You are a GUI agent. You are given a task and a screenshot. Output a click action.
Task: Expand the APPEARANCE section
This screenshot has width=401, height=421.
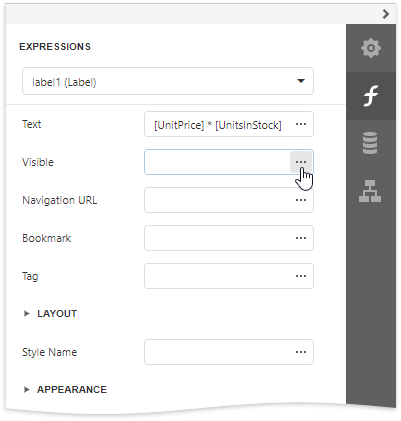pyautogui.click(x=65, y=390)
